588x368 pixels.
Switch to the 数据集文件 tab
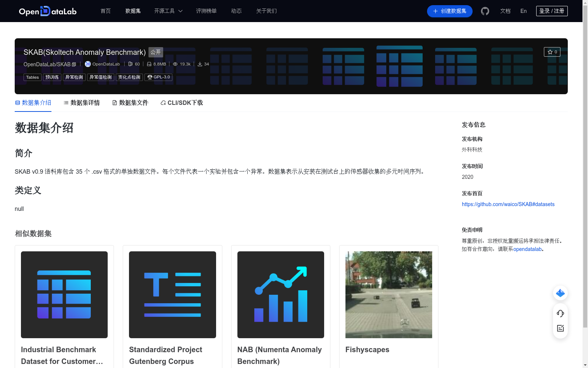pyautogui.click(x=130, y=103)
